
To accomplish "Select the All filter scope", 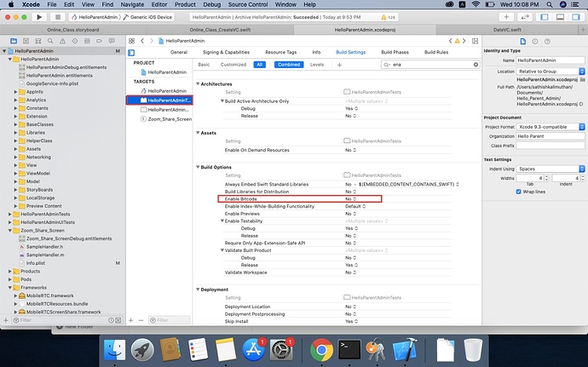I will (260, 65).
